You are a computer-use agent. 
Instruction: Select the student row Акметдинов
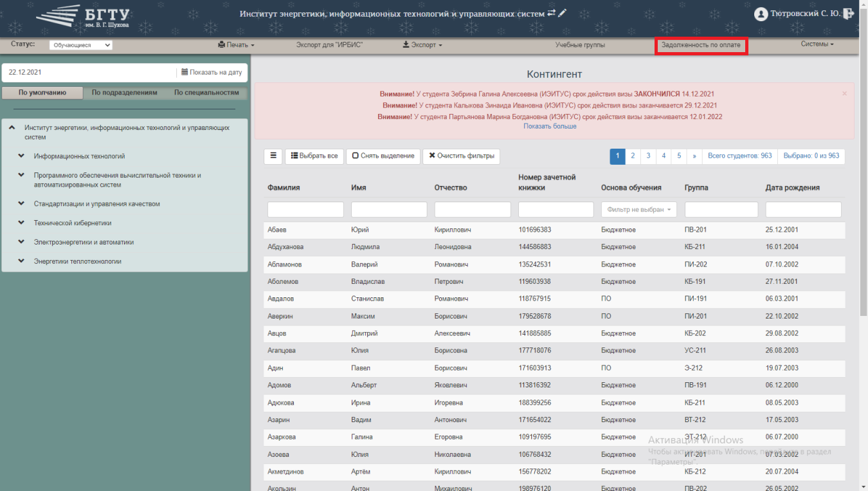tap(554, 472)
